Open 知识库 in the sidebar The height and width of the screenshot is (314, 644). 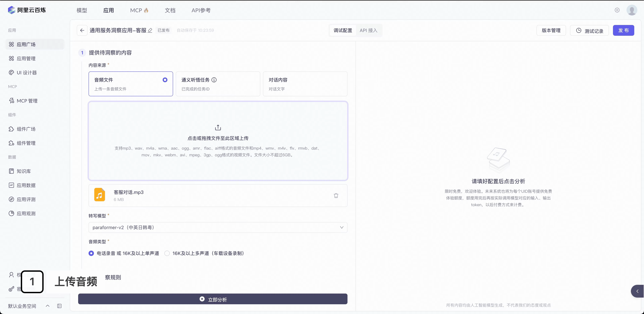[x=24, y=171]
